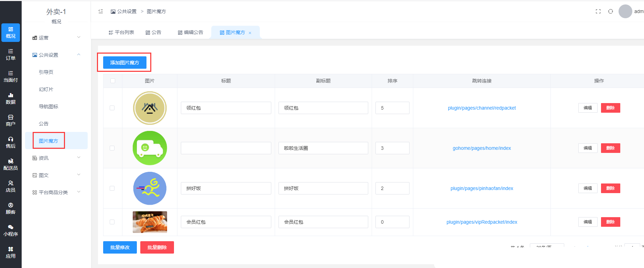Expand the 图文 menu group
The image size is (644, 268).
[x=56, y=175]
